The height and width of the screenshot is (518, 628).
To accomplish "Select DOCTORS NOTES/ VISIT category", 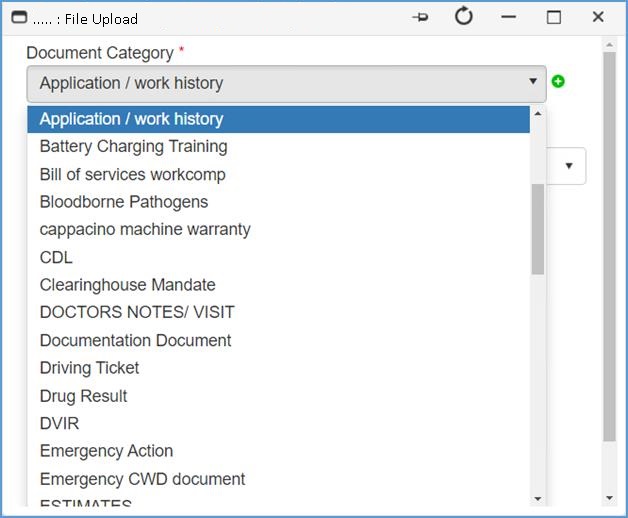I will point(137,312).
